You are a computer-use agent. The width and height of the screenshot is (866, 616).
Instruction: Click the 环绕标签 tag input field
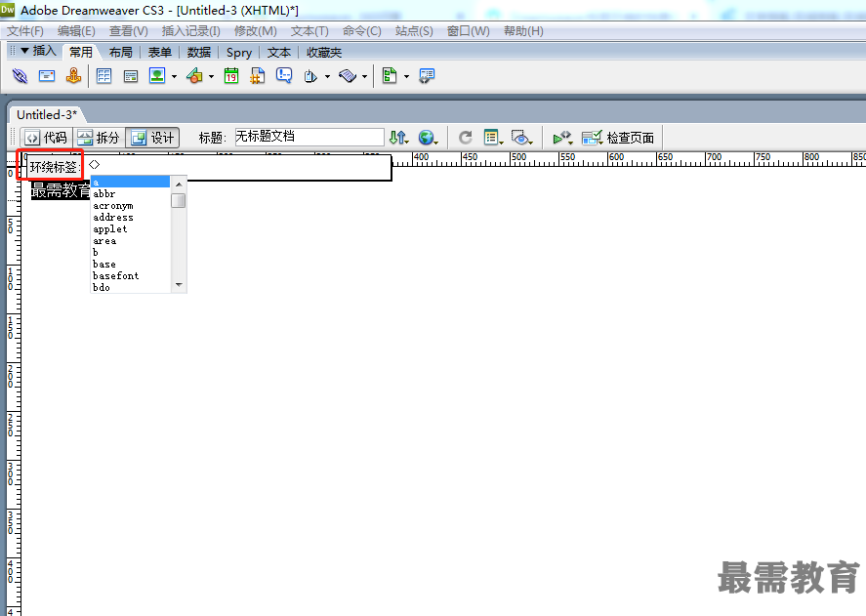(237, 165)
